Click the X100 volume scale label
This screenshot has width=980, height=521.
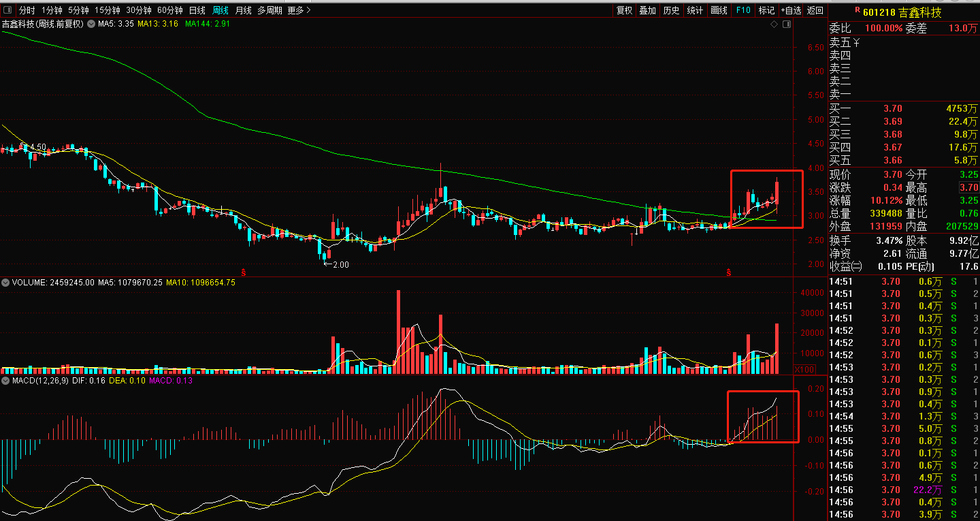[805, 369]
